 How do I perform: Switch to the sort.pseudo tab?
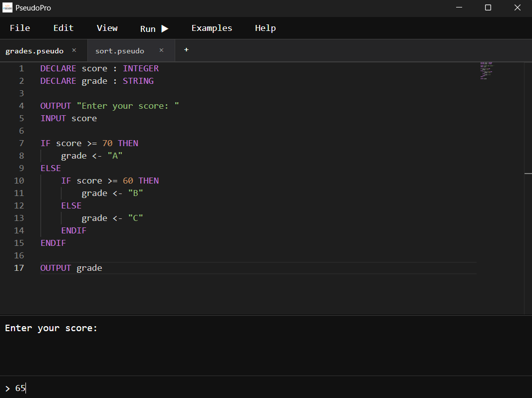coord(119,51)
